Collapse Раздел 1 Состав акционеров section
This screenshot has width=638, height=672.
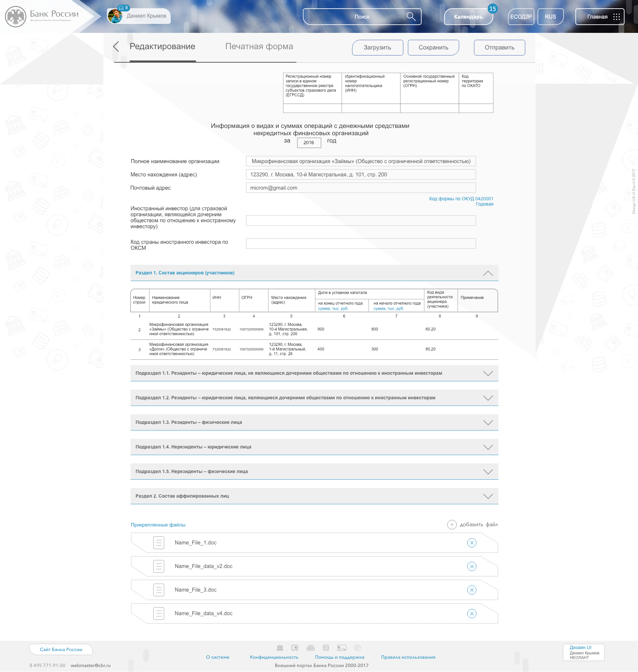(x=488, y=273)
